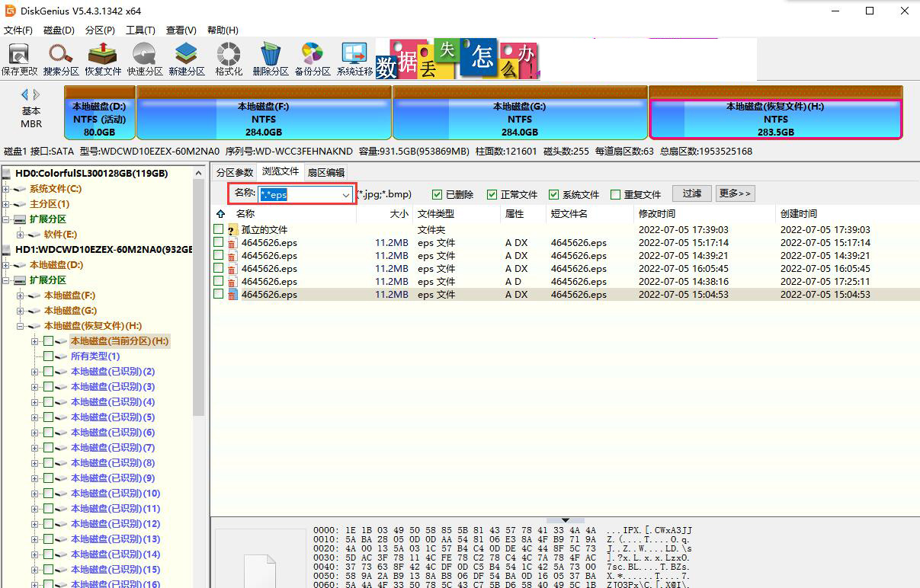Viewport: 920px width, 588px height.
Task: Switch to Browse Files (浏览文件) tab
Action: 280,172
